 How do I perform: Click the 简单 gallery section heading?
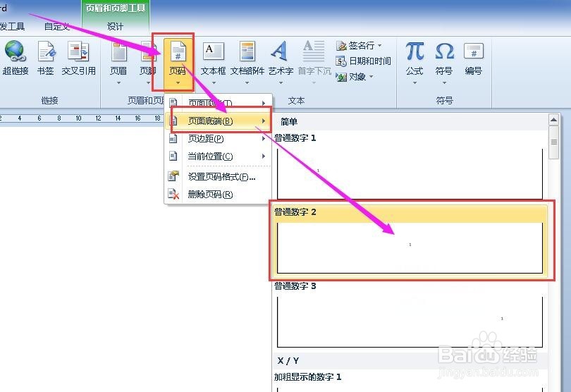point(289,122)
